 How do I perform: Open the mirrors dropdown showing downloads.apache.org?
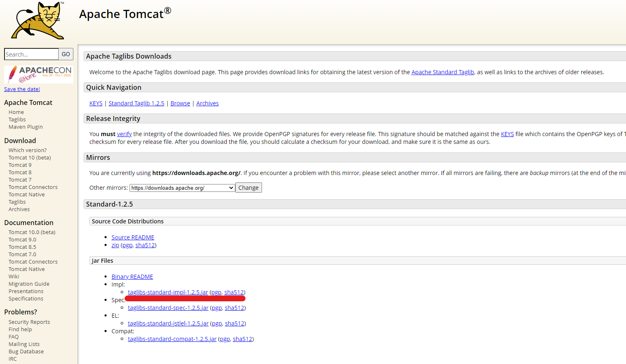click(182, 188)
